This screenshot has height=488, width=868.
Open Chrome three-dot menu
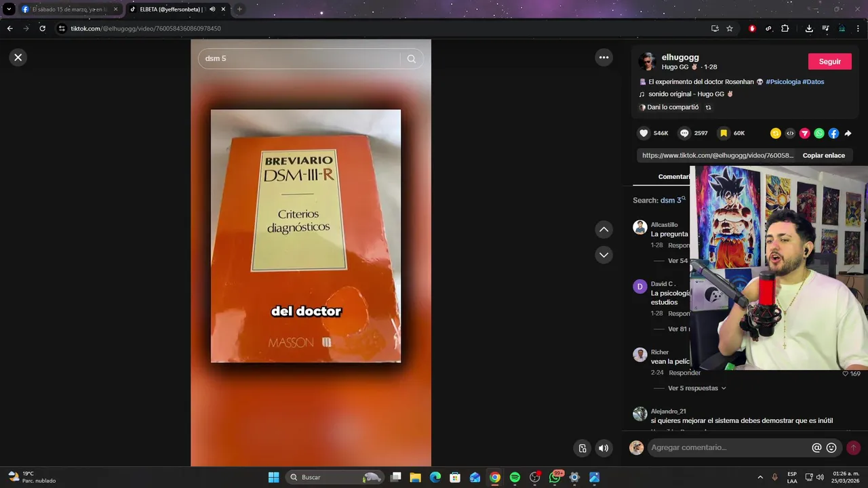point(859,28)
